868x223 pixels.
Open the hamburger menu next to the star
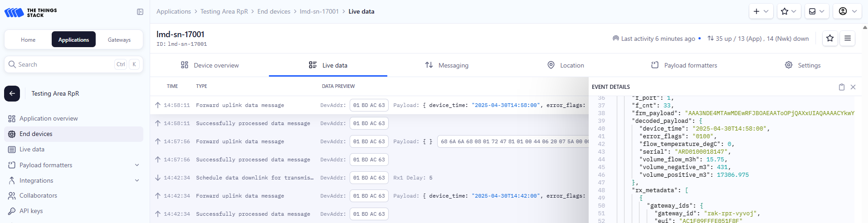pos(848,39)
